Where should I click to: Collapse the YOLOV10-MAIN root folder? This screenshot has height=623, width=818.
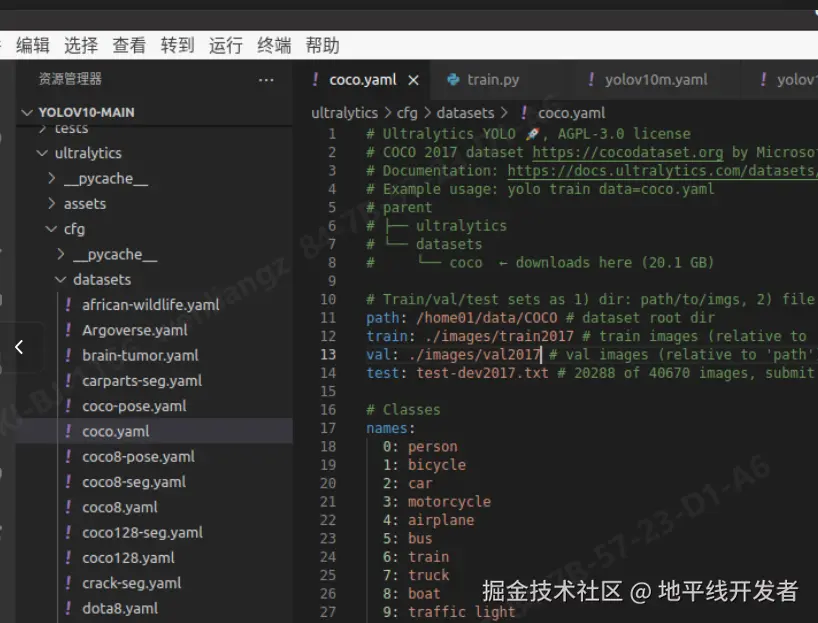(x=27, y=112)
